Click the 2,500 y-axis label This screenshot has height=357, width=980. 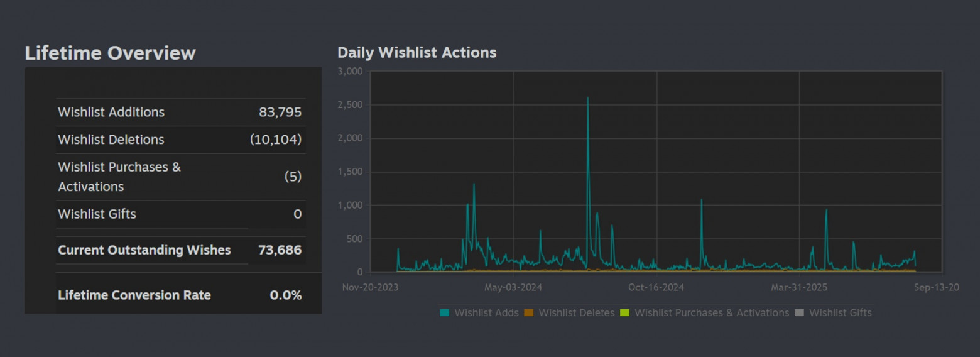351,105
